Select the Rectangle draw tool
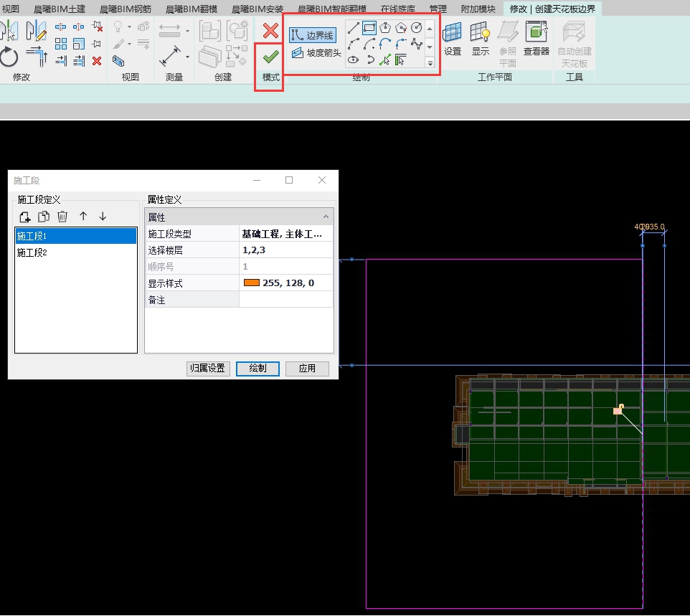 click(369, 28)
